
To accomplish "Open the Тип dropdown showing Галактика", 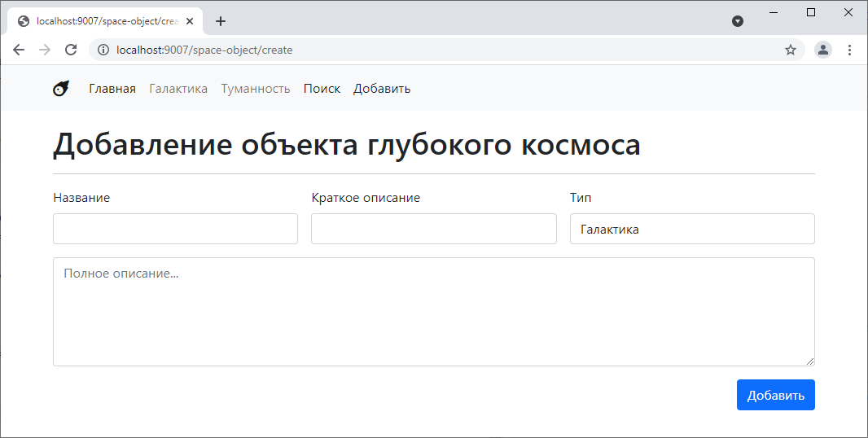I will [x=692, y=229].
